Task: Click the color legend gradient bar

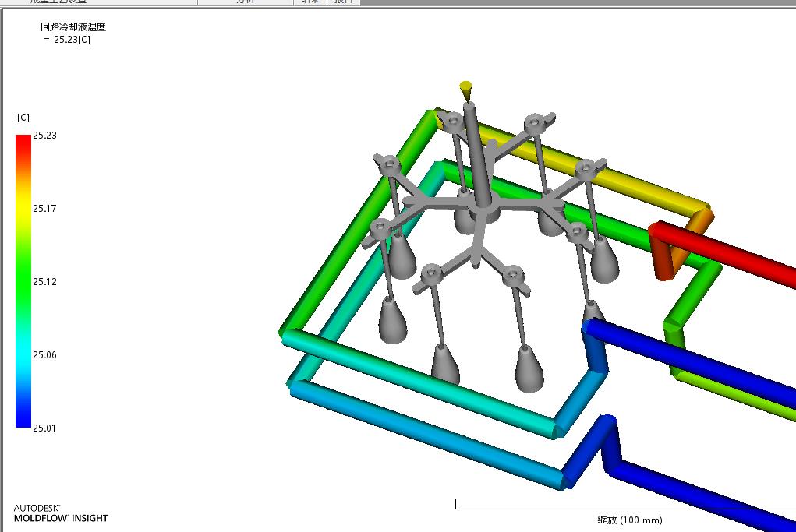Action: coord(23,281)
